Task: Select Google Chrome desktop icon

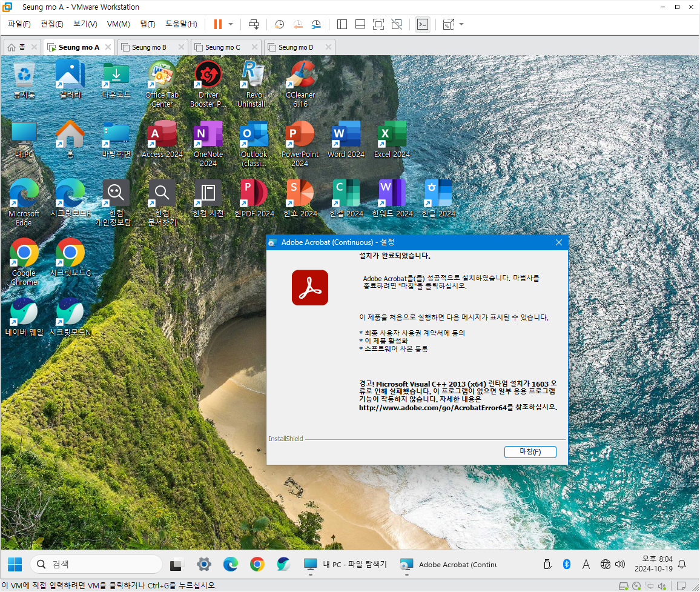Action: tap(24, 262)
